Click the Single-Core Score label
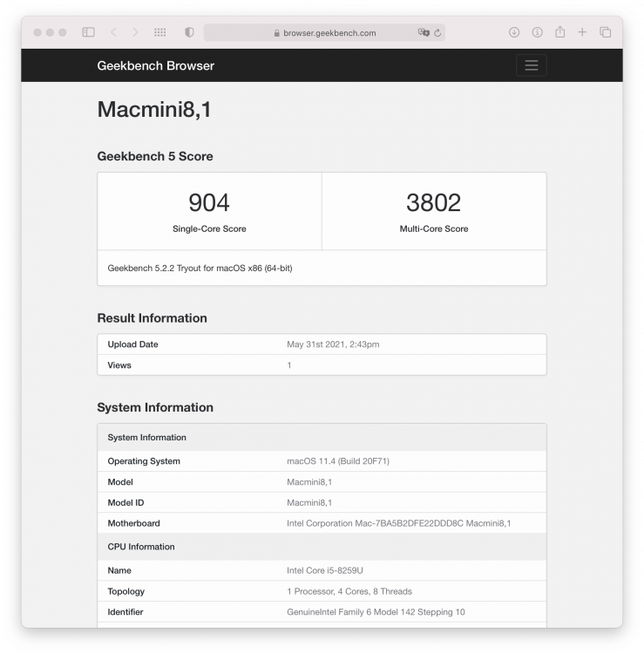 pos(209,228)
